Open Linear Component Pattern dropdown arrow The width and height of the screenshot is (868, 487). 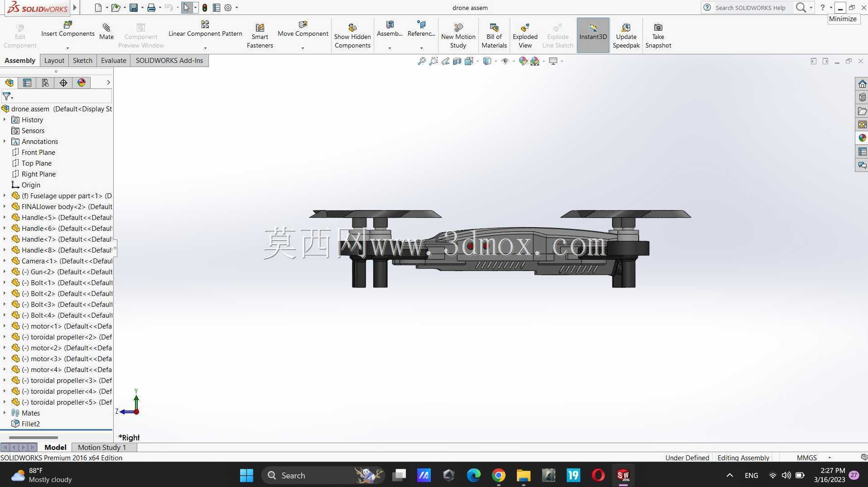[x=205, y=48]
